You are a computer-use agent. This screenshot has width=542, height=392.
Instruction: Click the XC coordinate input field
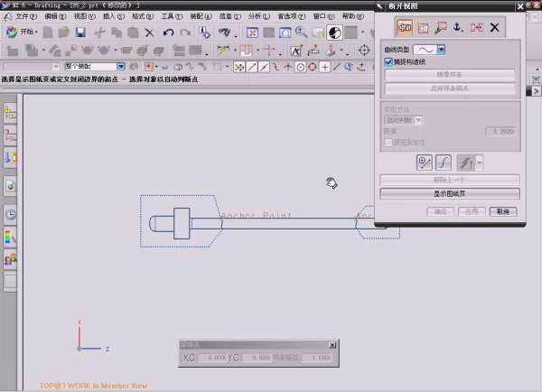pos(211,359)
